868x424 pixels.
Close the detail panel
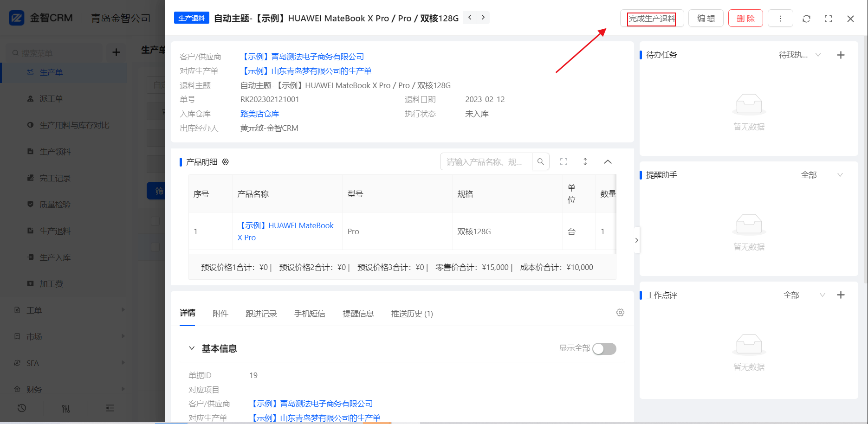[850, 19]
